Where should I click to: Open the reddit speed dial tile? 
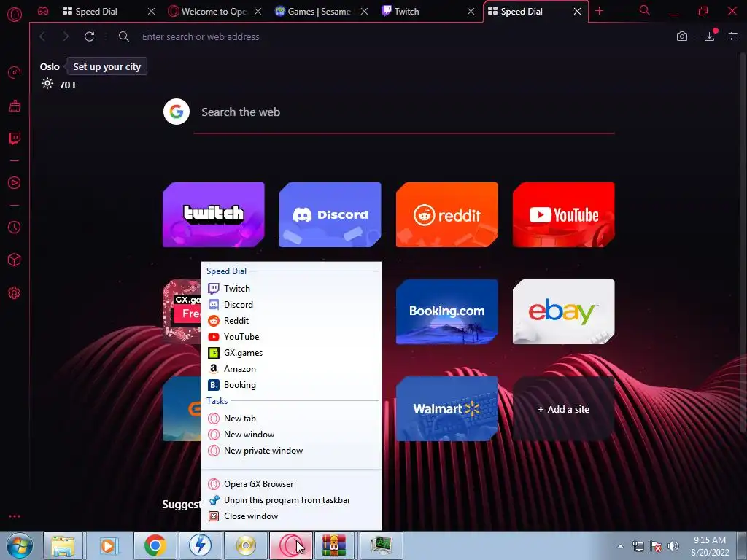(x=447, y=215)
